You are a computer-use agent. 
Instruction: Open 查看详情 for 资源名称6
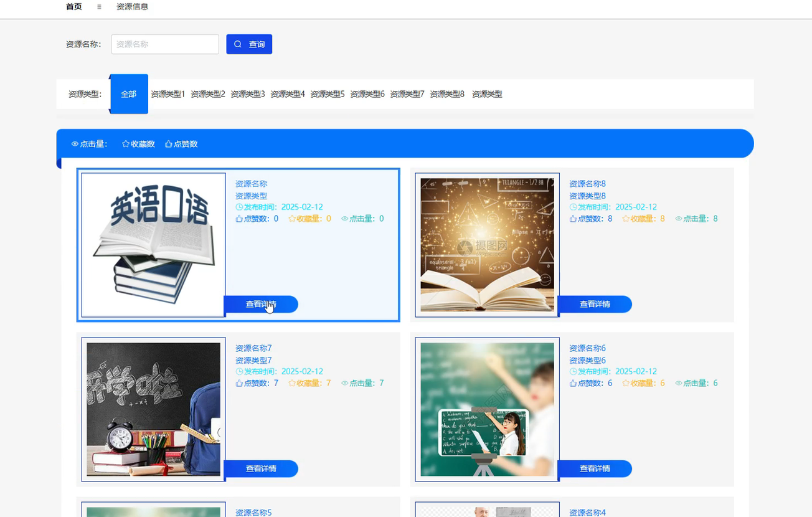pos(595,468)
